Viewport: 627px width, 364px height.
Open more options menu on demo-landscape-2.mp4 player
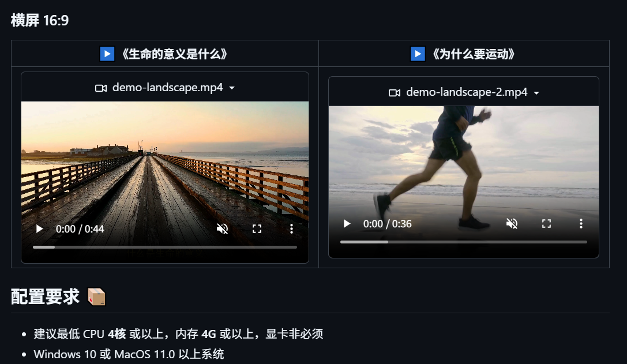(581, 224)
